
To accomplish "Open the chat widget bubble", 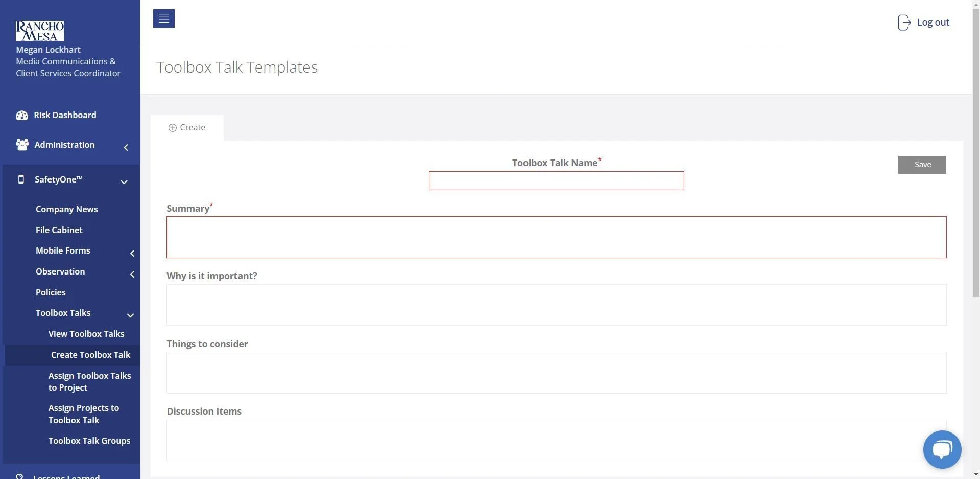I will [x=942, y=449].
